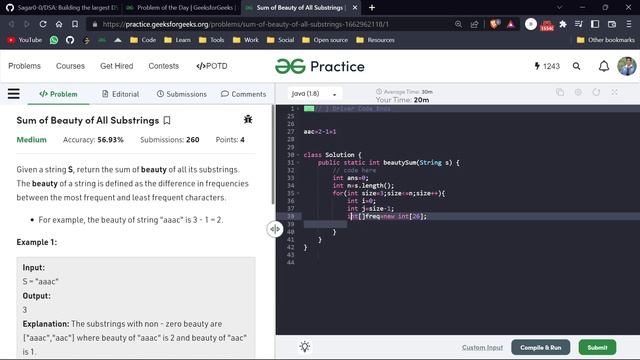Open the 1243 streak points indicator
Viewport: 640px width, 360px height.
pos(547,66)
